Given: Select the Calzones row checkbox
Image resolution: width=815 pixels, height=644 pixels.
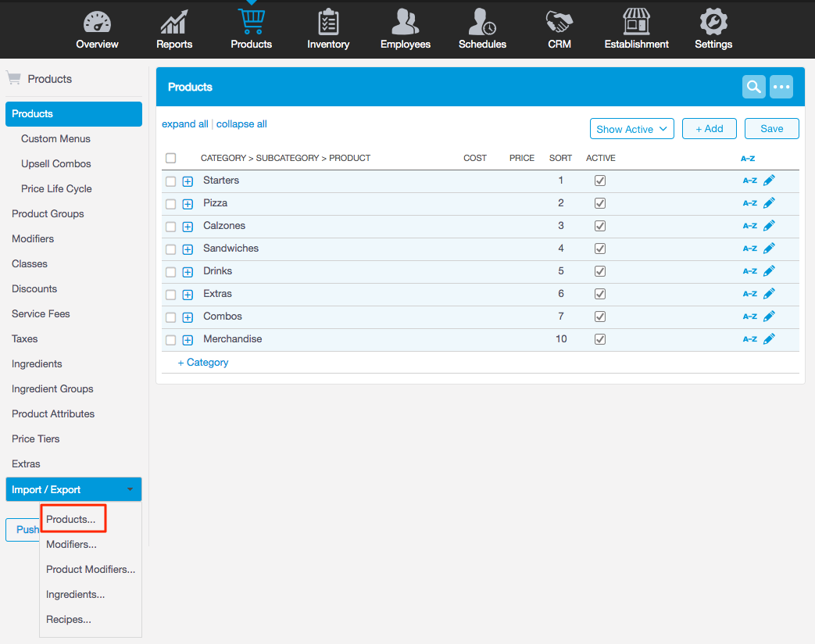Looking at the screenshot, I should (x=171, y=227).
